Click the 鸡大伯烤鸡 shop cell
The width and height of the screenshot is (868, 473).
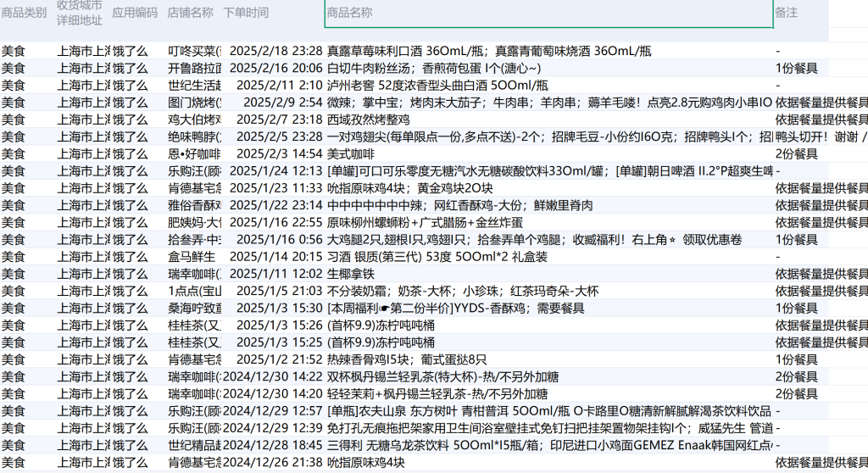pos(194,120)
